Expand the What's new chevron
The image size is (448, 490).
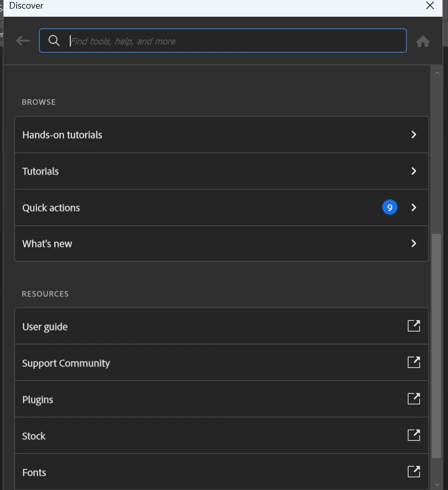coord(414,243)
